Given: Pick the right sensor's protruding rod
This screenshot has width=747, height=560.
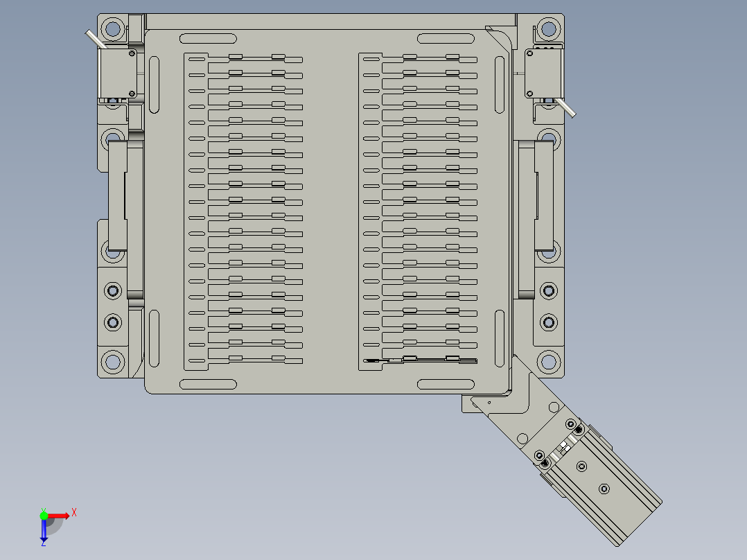Looking at the screenshot, I should point(565,107).
